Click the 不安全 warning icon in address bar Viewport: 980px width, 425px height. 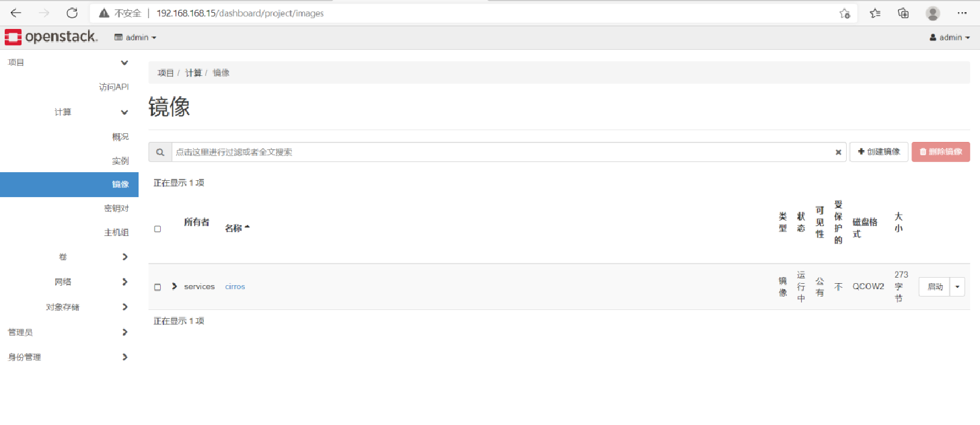click(103, 13)
